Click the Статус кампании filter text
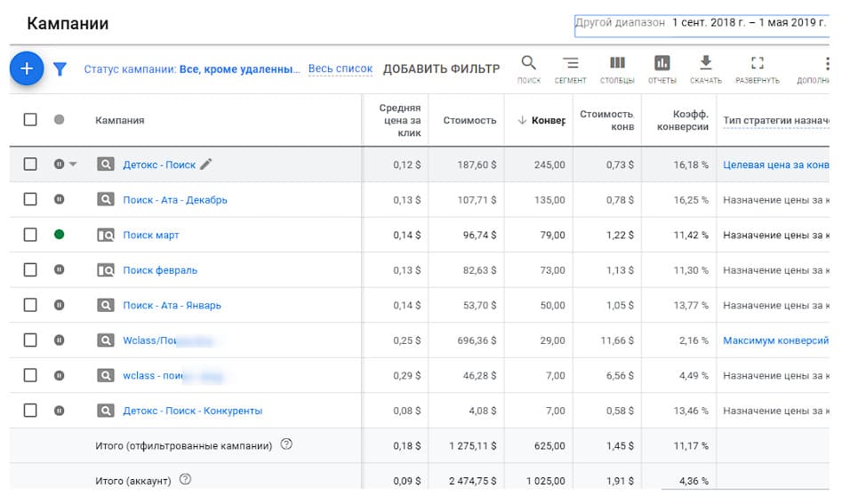The image size is (842, 504). (192, 69)
